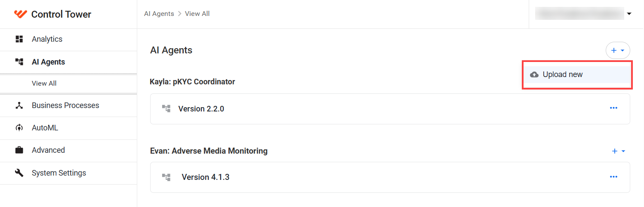The image size is (644, 207).
Task: Click the Advanced briefcase icon
Action: click(19, 150)
